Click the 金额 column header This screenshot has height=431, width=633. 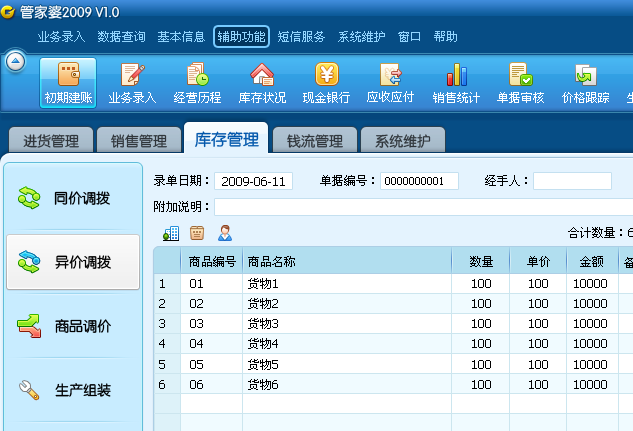point(592,262)
